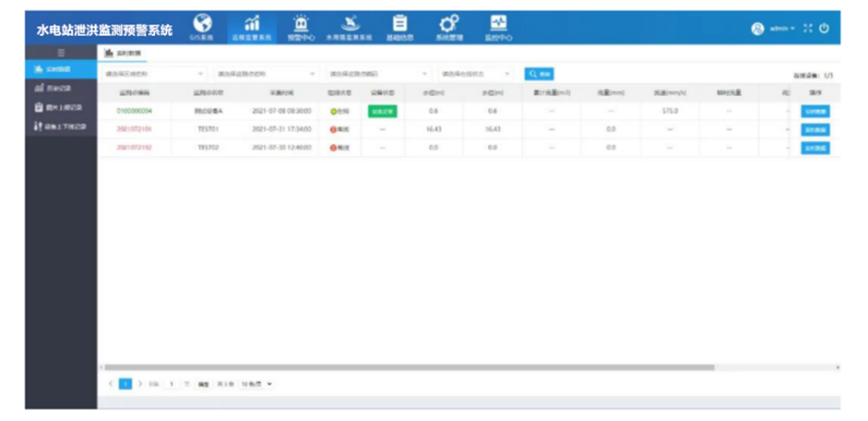Image resolution: width=868 pixels, height=421 pixels.
Task: Click the power logout icon
Action: pyautogui.click(x=825, y=29)
